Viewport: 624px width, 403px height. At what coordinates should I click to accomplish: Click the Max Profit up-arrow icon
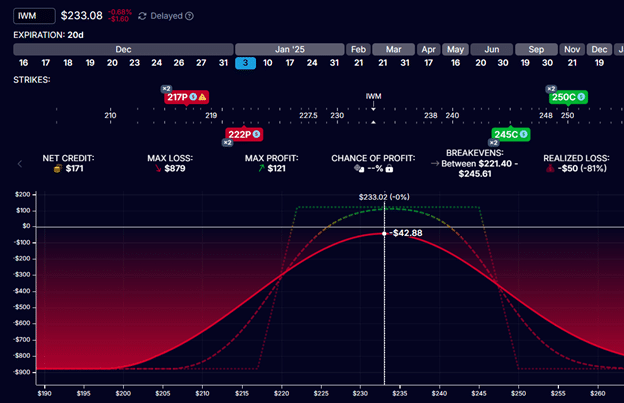pos(261,169)
